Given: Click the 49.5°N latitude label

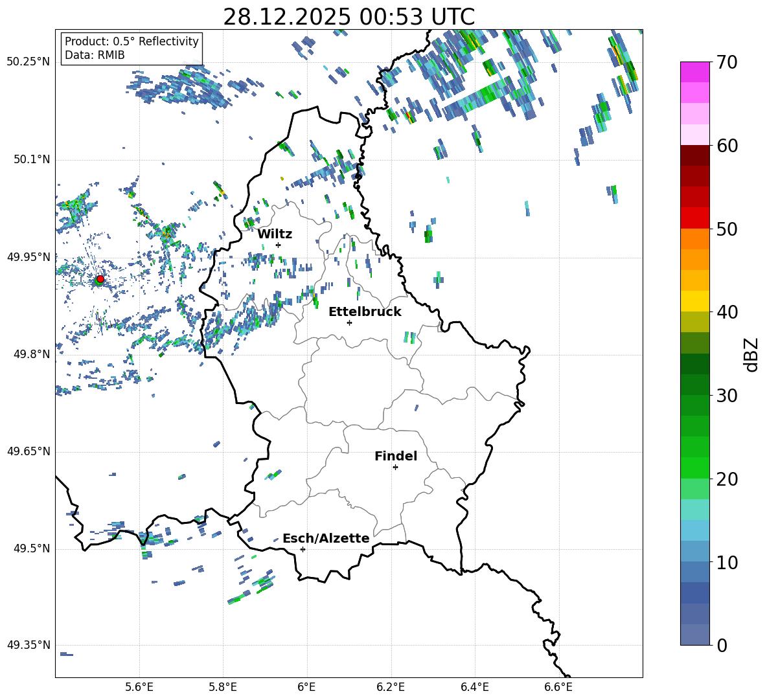Looking at the screenshot, I should 31,549.
